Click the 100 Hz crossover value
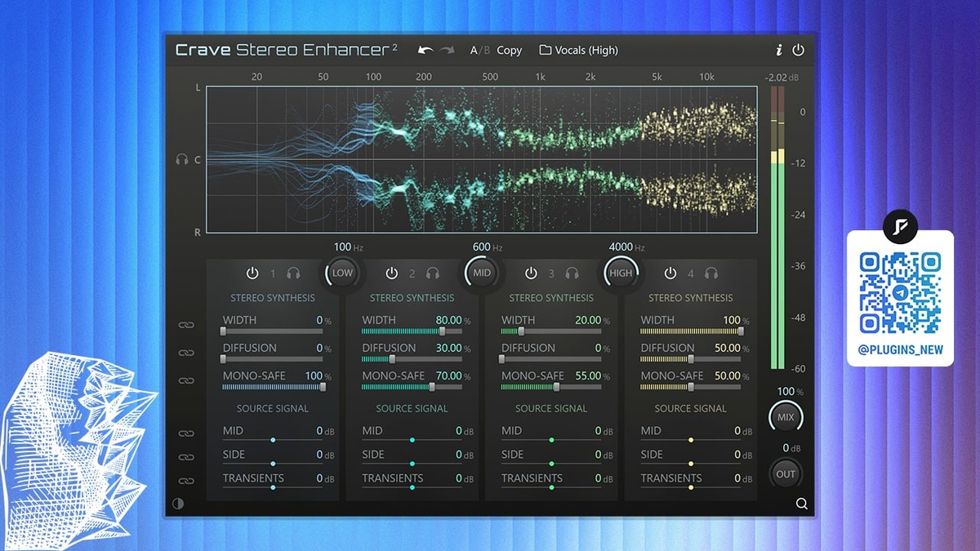This screenshot has height=551, width=980. click(348, 247)
